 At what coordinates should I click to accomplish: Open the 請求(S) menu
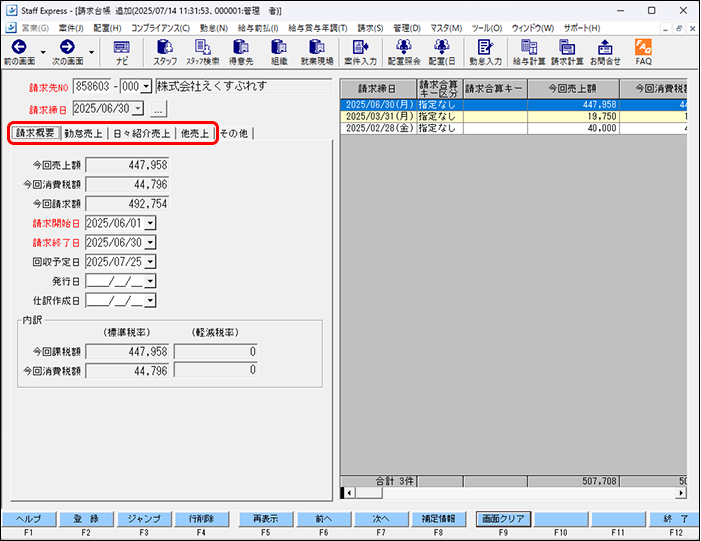pos(370,28)
